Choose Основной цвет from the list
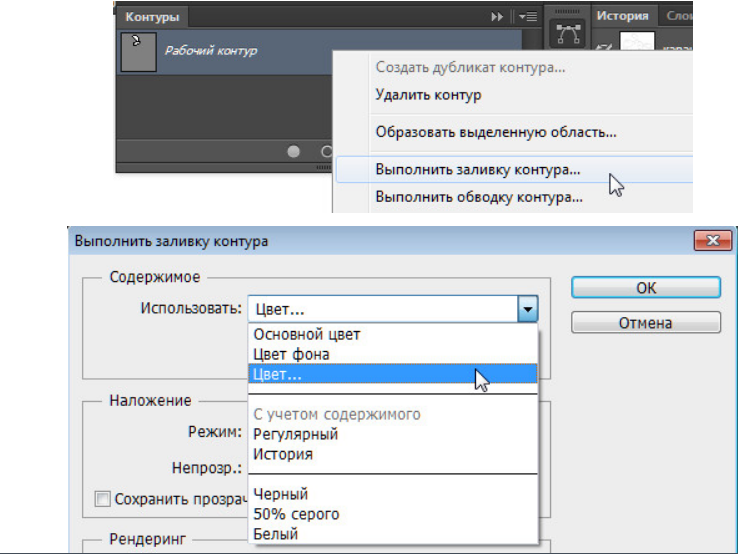Screen dimensions: 738x554 click(x=307, y=334)
